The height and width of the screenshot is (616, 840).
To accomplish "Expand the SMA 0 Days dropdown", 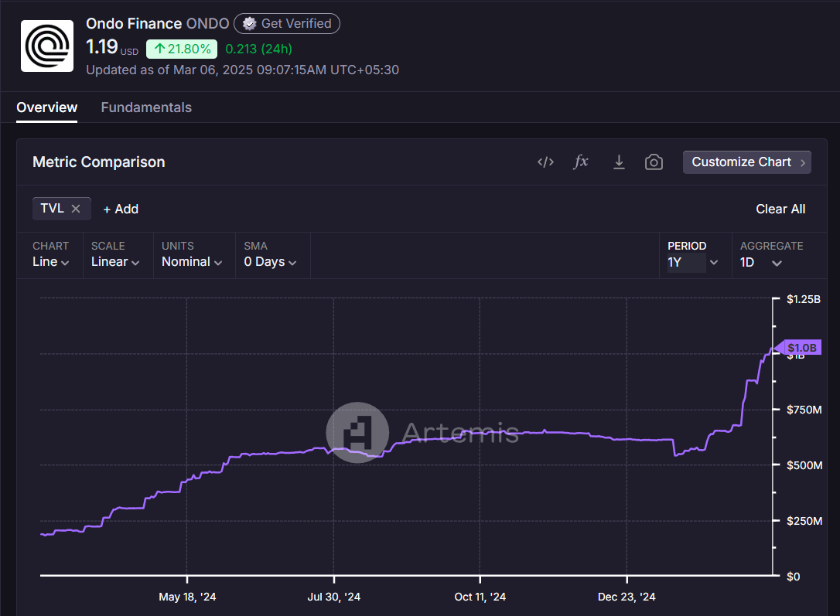I will click(270, 262).
